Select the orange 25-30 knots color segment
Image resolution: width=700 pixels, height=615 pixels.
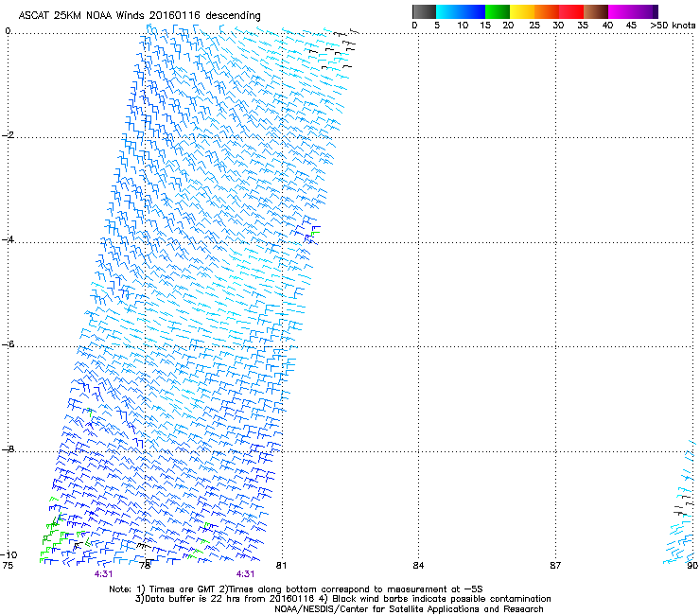pos(547,11)
